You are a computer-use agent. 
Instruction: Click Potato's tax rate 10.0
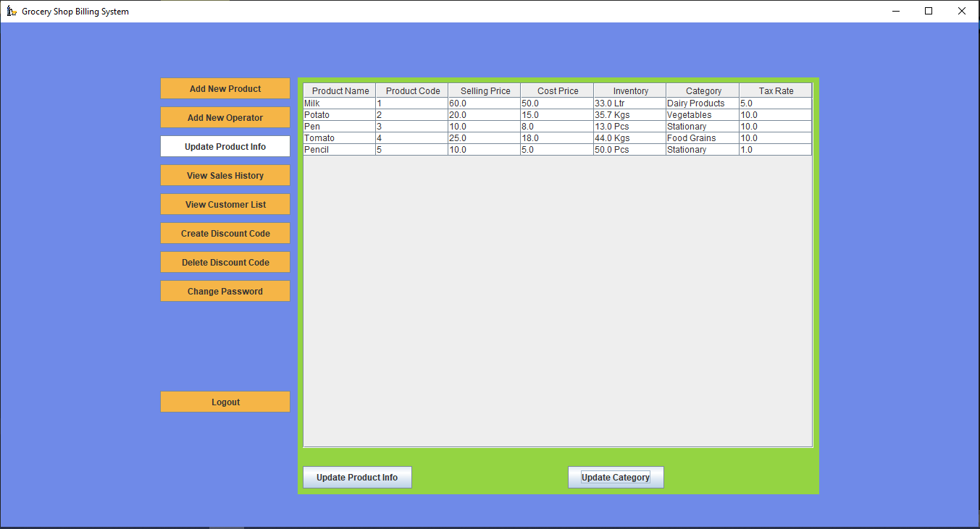776,115
